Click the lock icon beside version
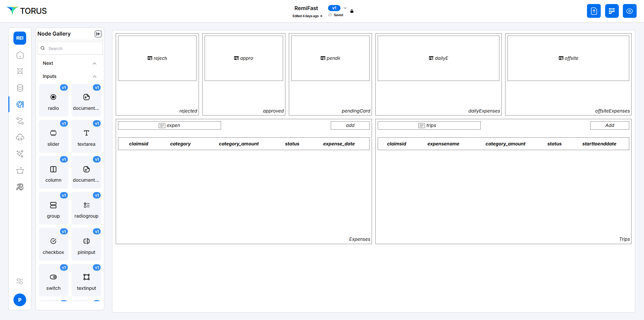 tap(352, 11)
